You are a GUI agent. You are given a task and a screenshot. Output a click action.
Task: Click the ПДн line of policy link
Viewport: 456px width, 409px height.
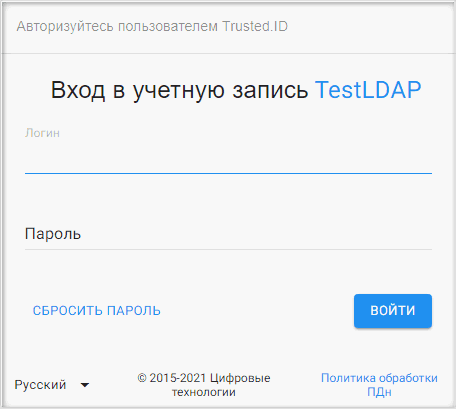[379, 392]
